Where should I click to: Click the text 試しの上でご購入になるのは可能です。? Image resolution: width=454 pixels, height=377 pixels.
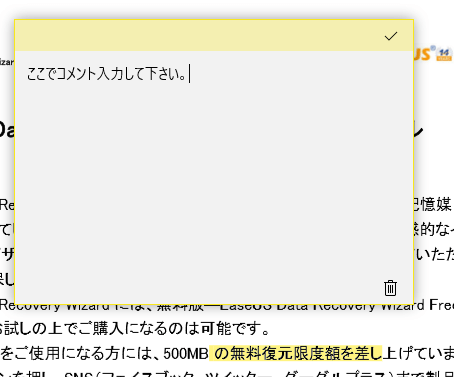(138, 329)
